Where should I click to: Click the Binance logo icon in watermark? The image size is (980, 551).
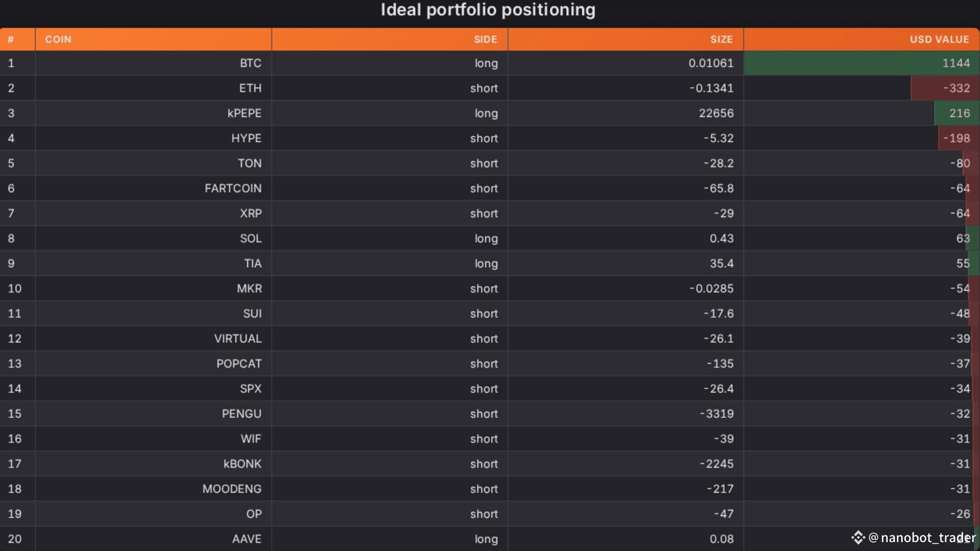pos(858,537)
